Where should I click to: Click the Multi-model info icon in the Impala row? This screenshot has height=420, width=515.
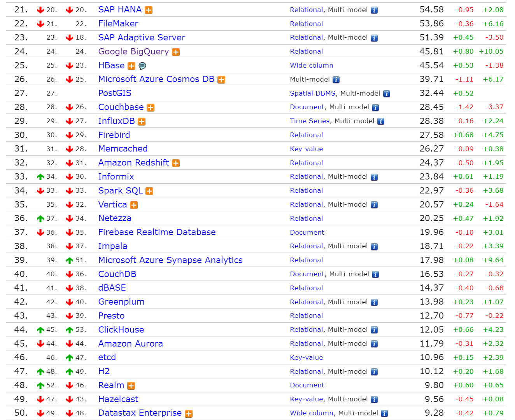(x=374, y=247)
